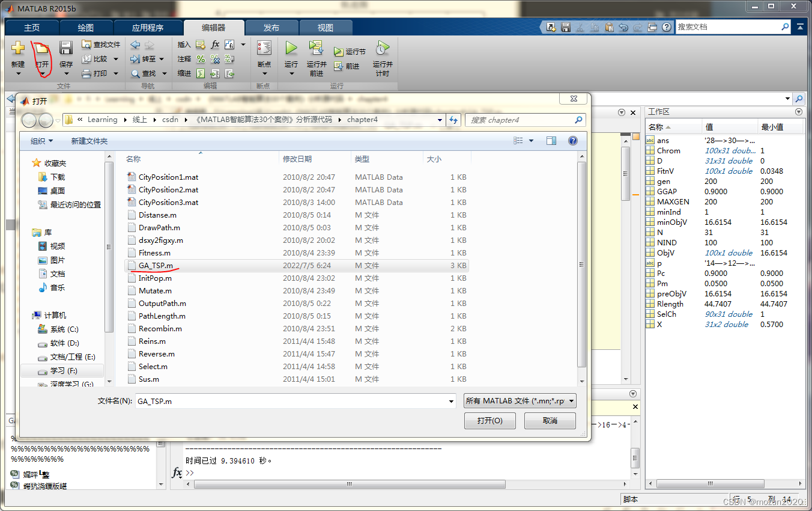The image size is (812, 511).
Task: Click the dialog's preview pane toggle icon
Action: click(551, 141)
